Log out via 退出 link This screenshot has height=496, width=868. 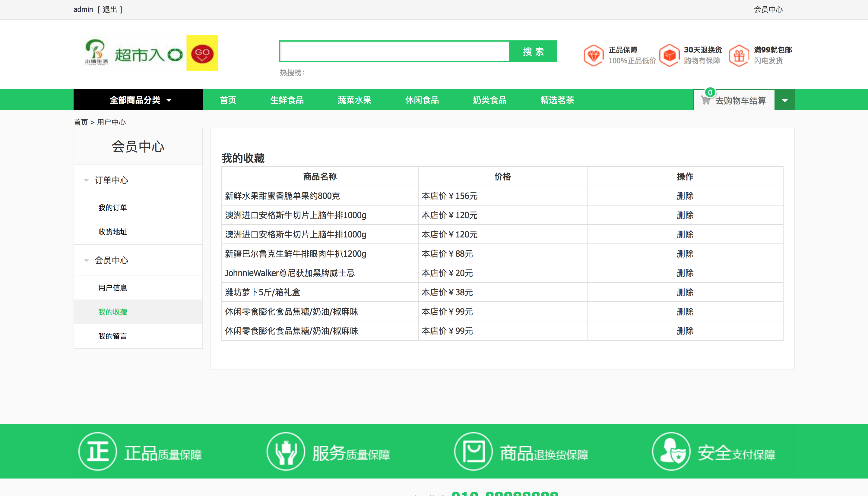[x=110, y=10]
